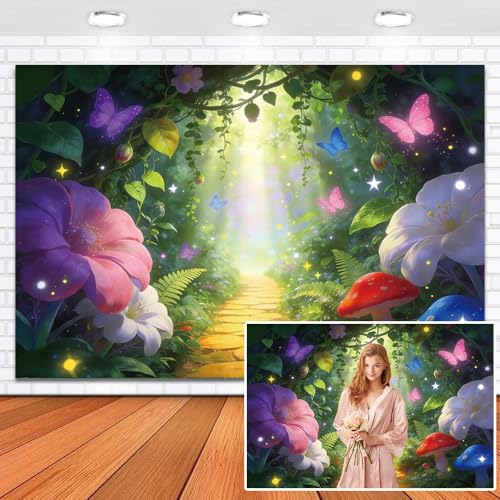Click the large fairy garden backdrop image
The height and width of the screenshot is (500, 500).
tap(250, 222)
